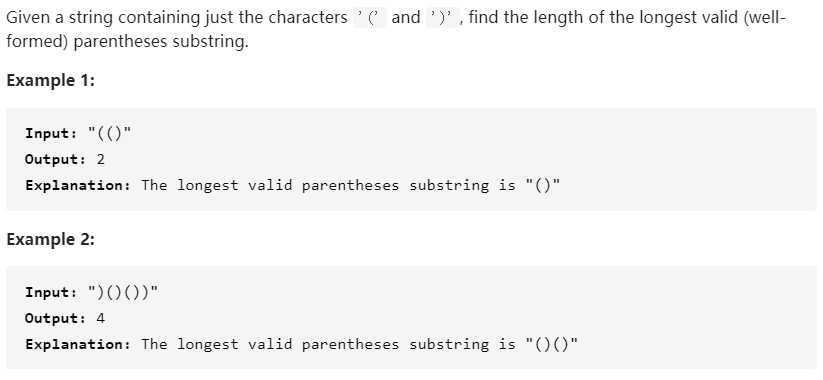
Task: Click the "Example 2:" heading
Action: pos(50,240)
